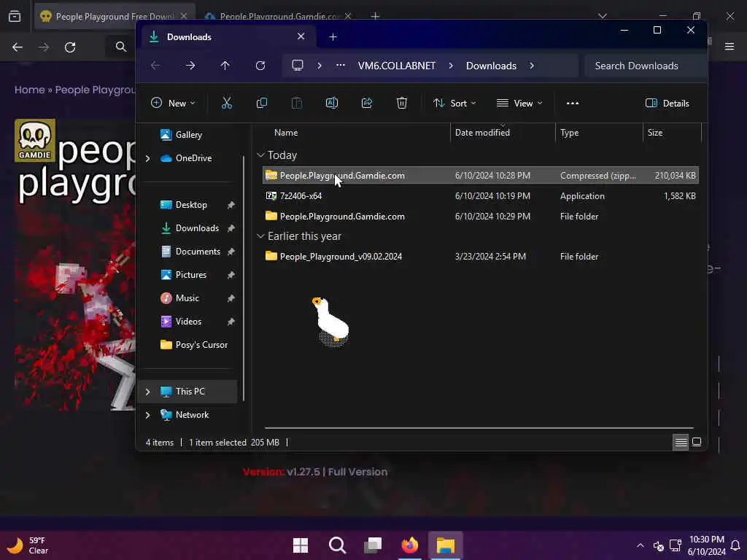Image resolution: width=747 pixels, height=560 pixels.
Task: Sort by Size column header
Action: pyautogui.click(x=655, y=133)
